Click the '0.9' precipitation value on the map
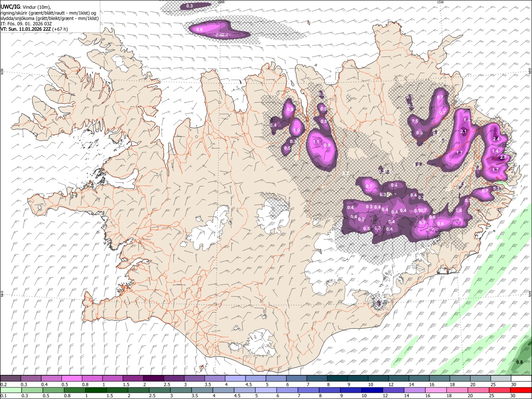 (x=327, y=145)
